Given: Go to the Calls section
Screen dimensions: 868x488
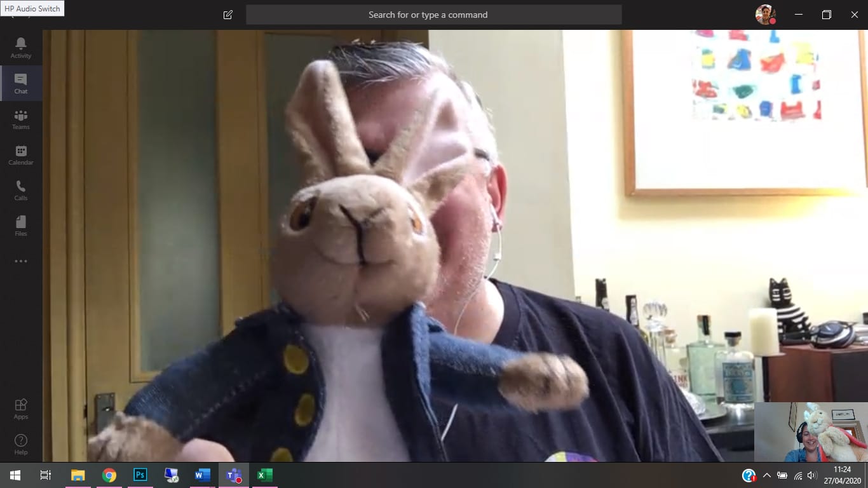Looking at the screenshot, I should pos(21,190).
